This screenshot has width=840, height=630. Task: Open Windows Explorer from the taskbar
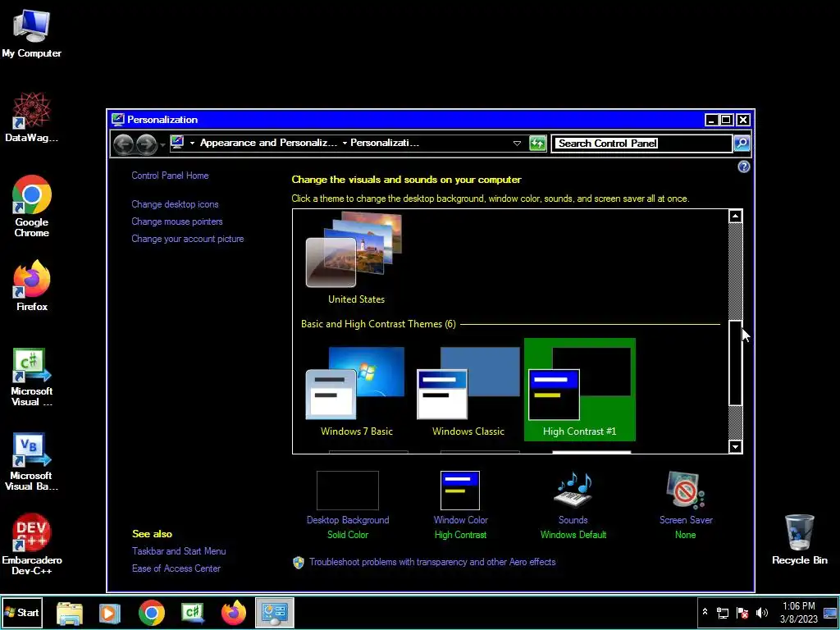[70, 613]
